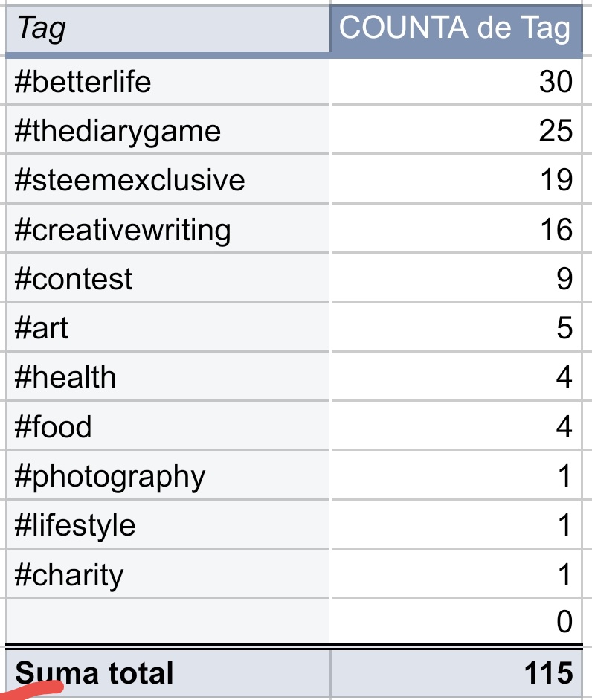This screenshot has height=700, width=592.
Task: Click the count cell showing 25
Action: 454,131
